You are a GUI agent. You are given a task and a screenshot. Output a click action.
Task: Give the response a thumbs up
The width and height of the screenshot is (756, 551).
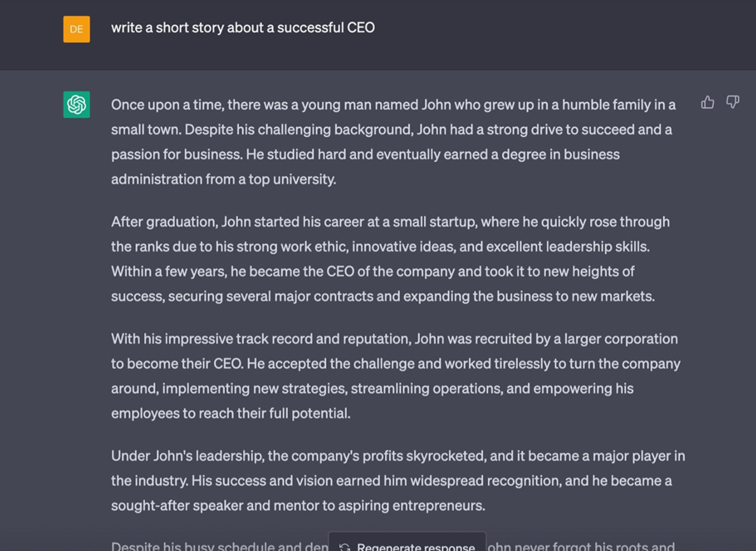[x=708, y=102]
